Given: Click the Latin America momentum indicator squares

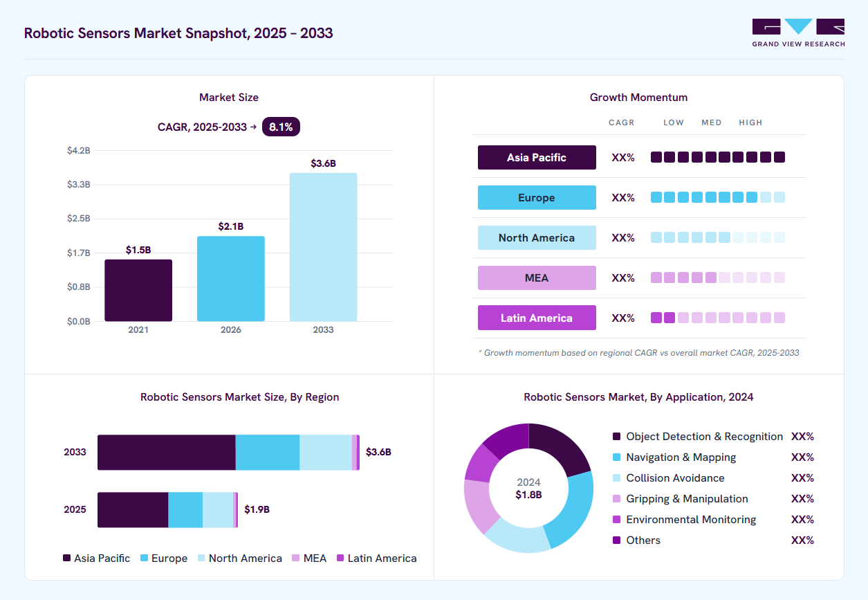Looking at the screenshot, I should click(718, 318).
